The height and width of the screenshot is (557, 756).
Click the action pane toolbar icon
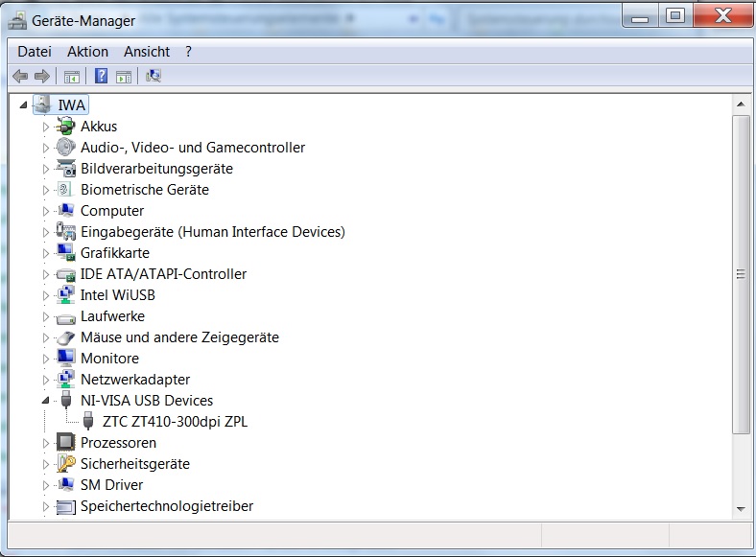tap(124, 76)
